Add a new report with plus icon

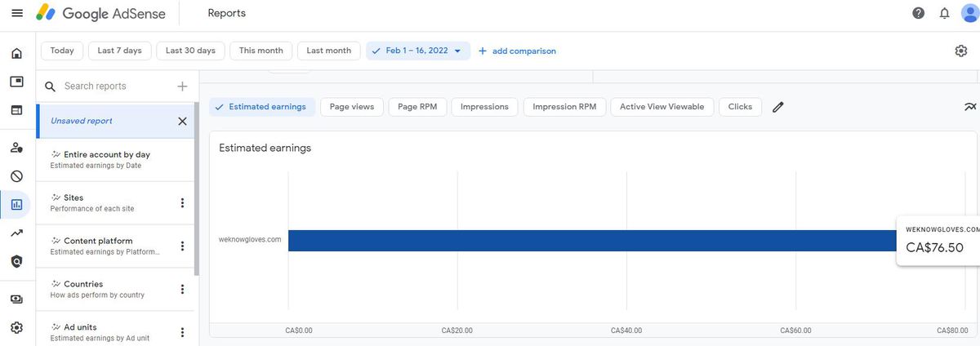pyautogui.click(x=182, y=86)
